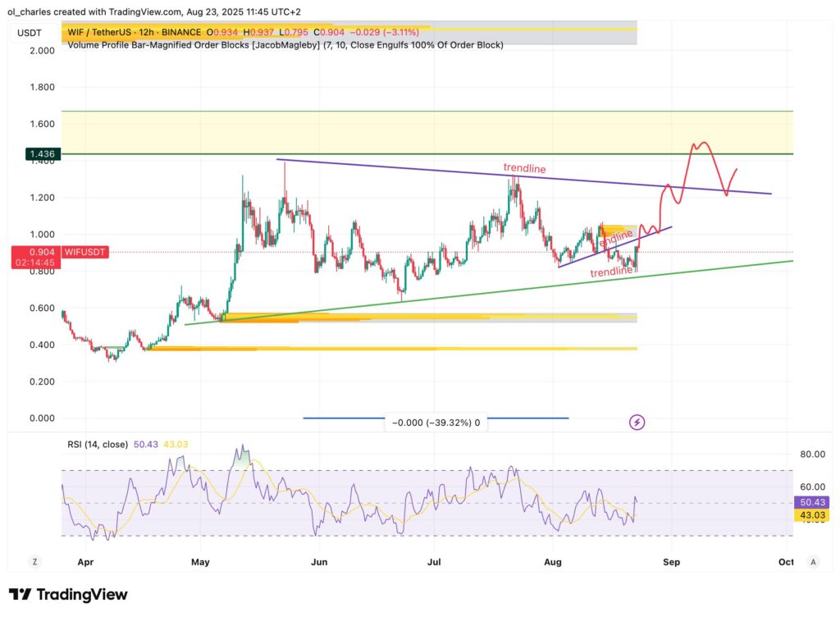Select the yellow zone above 1.436
The image size is (840, 617).
[427, 131]
